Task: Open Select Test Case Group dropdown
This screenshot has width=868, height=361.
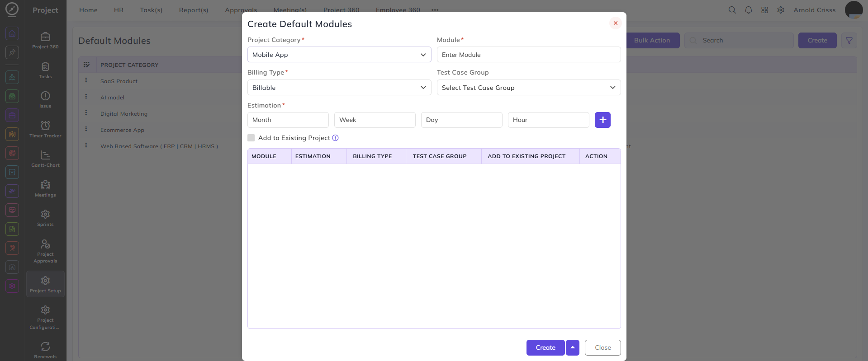Action: point(529,88)
